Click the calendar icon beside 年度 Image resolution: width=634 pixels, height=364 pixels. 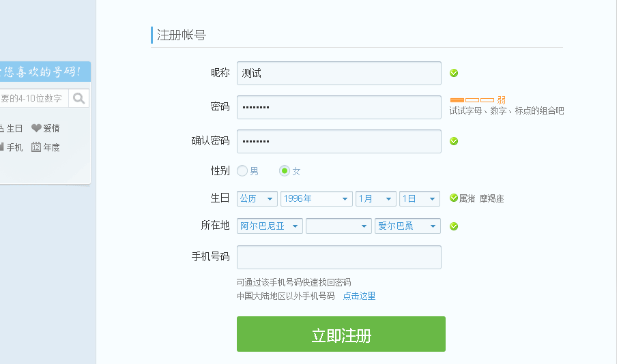click(36, 147)
